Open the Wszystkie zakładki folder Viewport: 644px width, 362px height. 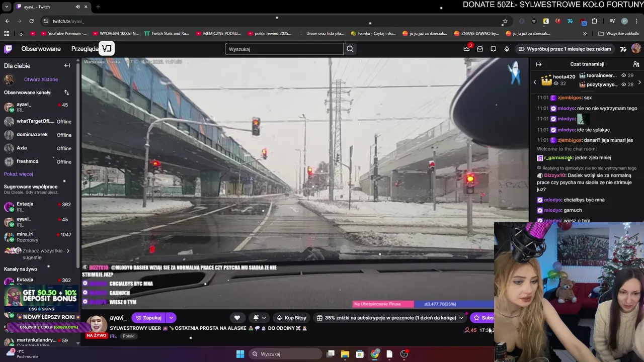pos(619,34)
